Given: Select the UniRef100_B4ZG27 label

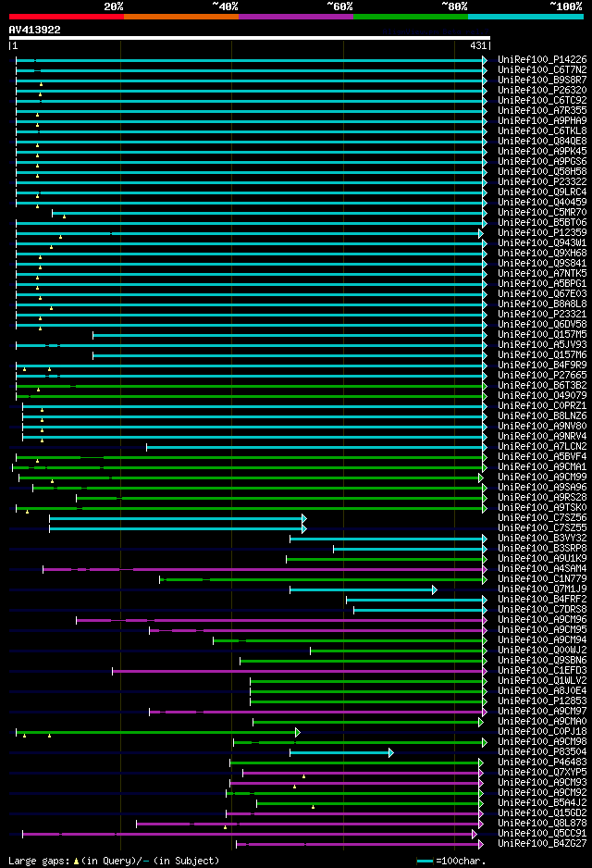Looking at the screenshot, I should click(542, 843).
